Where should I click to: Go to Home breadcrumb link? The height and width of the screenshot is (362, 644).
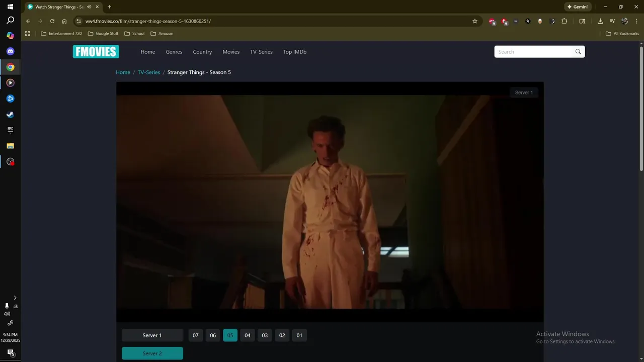click(123, 72)
